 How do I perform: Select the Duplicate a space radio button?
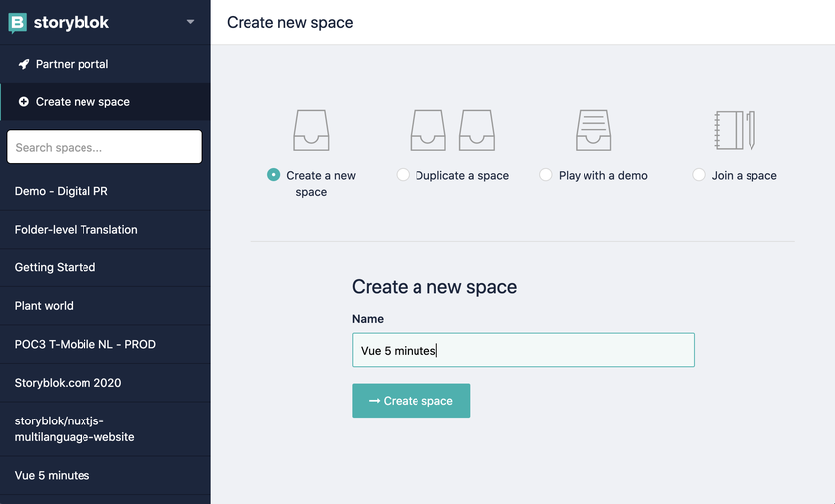click(x=403, y=175)
